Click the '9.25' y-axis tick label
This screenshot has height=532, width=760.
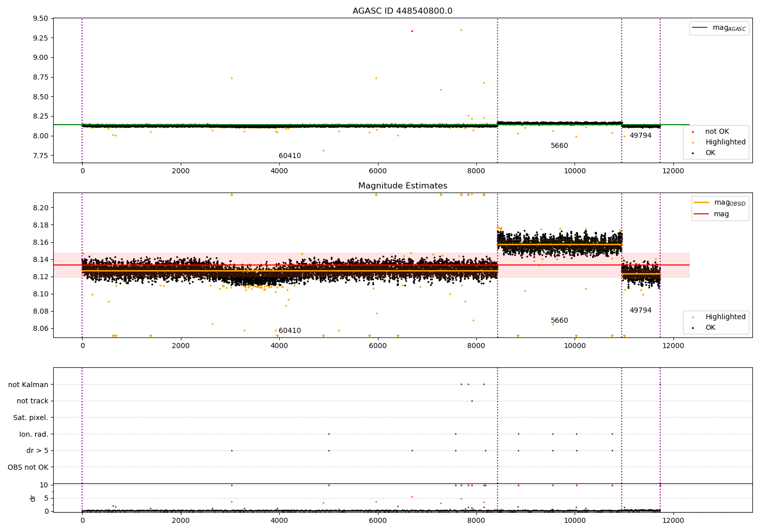41,38
